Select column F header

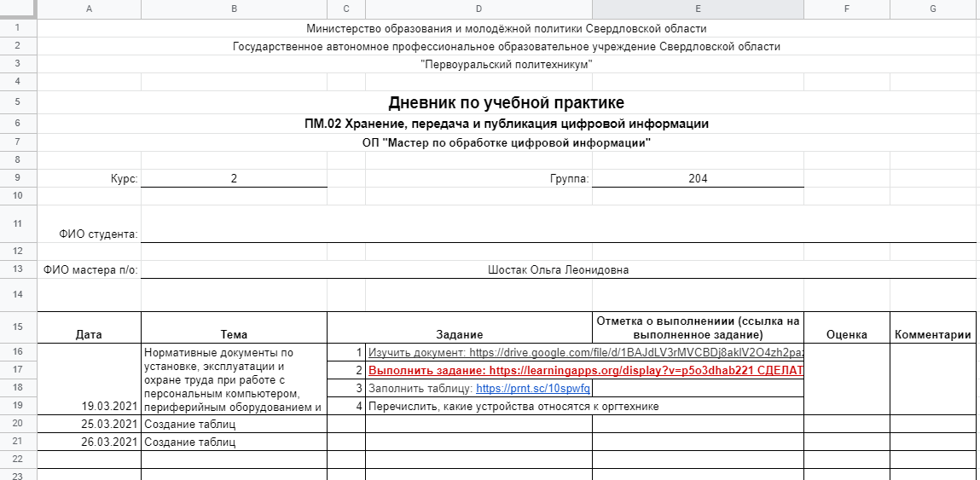tap(847, 9)
